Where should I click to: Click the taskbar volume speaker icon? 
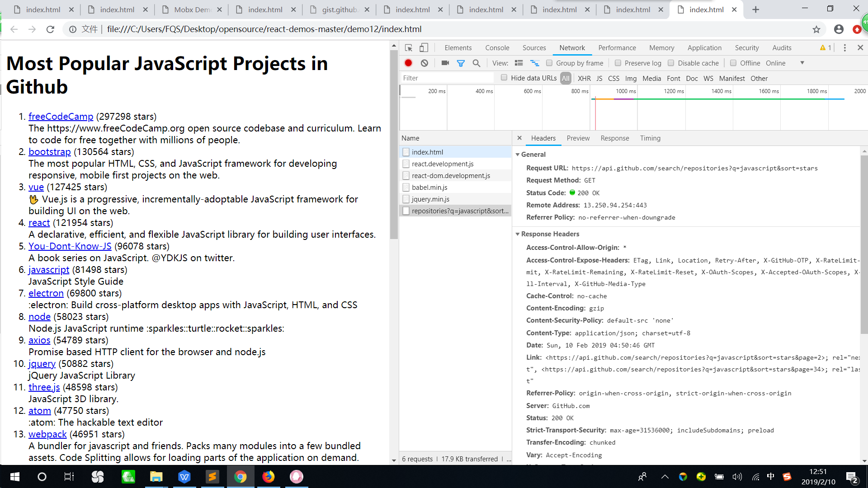pos(737,477)
